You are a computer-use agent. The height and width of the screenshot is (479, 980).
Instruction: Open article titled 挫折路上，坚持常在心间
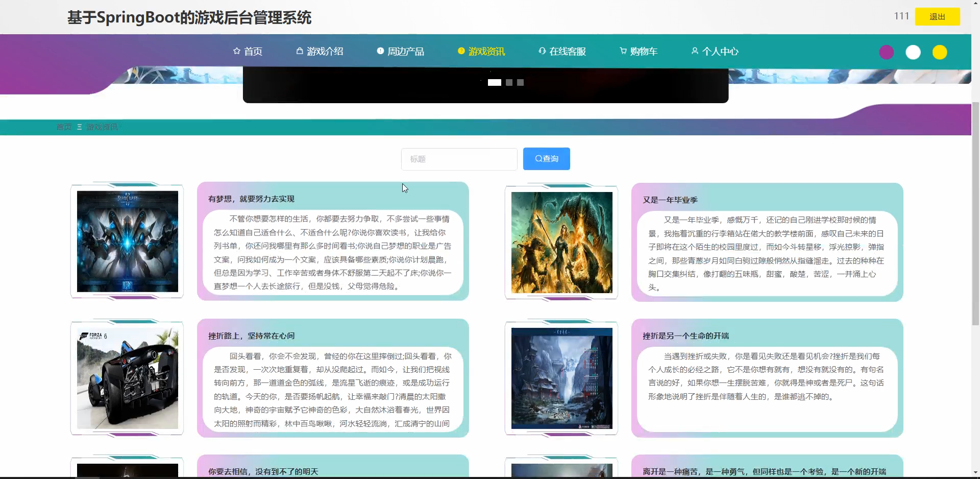pyautogui.click(x=251, y=336)
